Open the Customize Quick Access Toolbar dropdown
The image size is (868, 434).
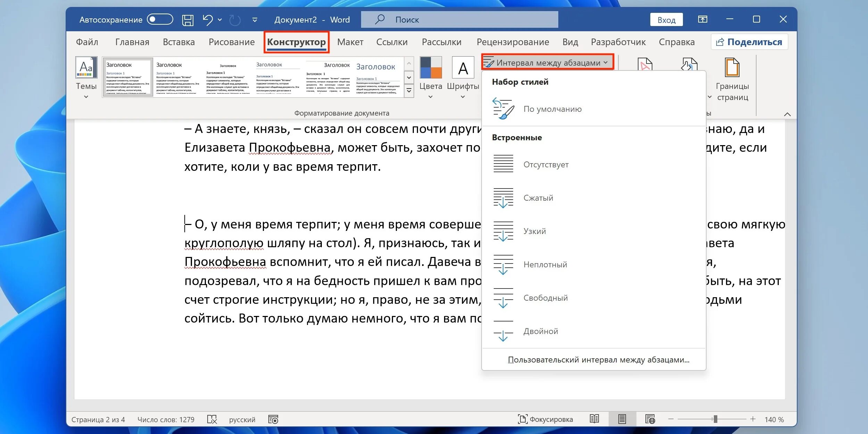[254, 20]
